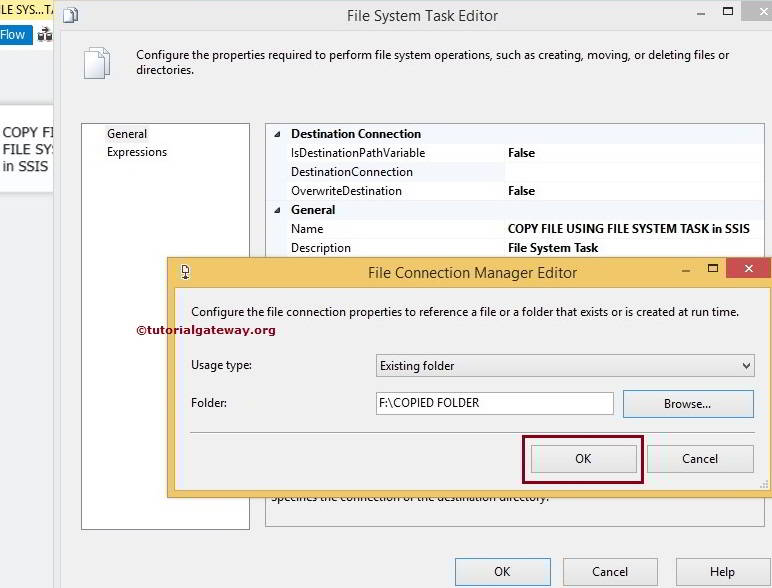Select the OverwriteDestination property
Image resolution: width=772 pixels, height=588 pixels.
346,191
